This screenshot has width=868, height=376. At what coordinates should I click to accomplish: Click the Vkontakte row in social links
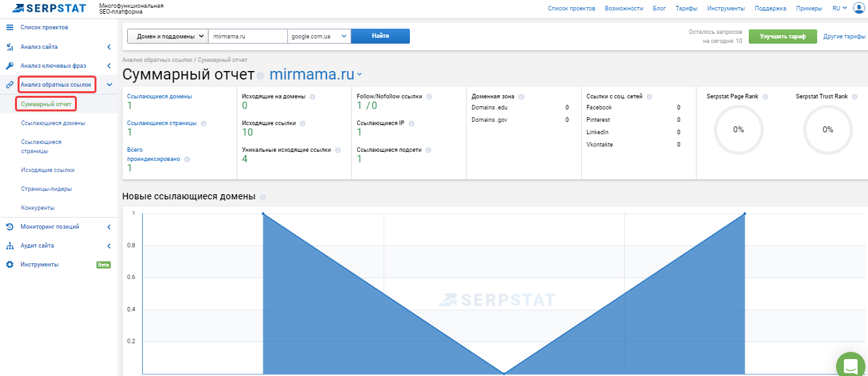point(633,145)
